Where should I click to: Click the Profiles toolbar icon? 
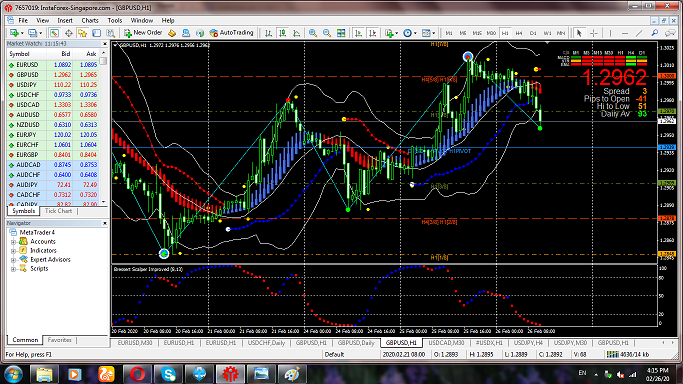(32, 33)
